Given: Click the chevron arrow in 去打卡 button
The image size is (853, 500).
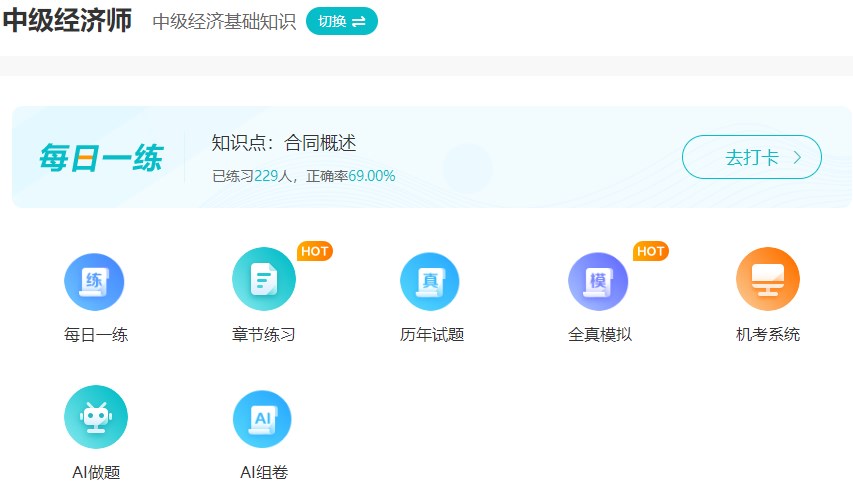Looking at the screenshot, I should [x=798, y=157].
